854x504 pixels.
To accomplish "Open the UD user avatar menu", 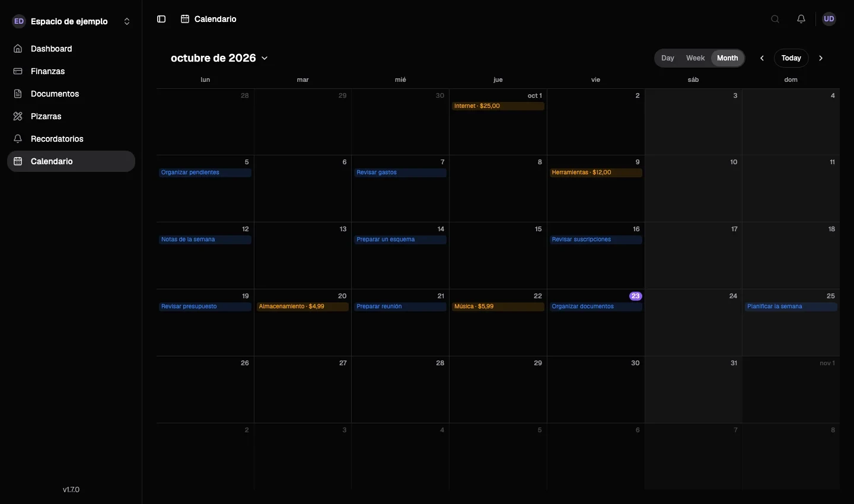I will 829,19.
